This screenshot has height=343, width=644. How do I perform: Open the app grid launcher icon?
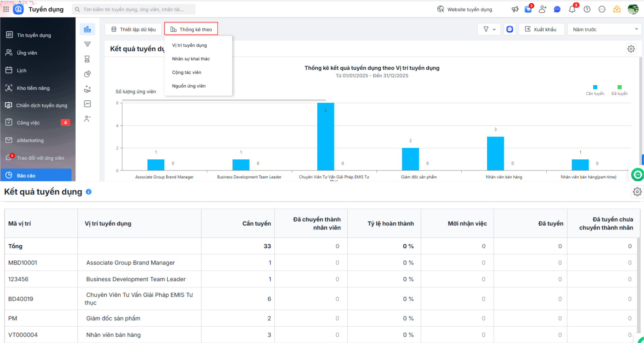pos(6,9)
